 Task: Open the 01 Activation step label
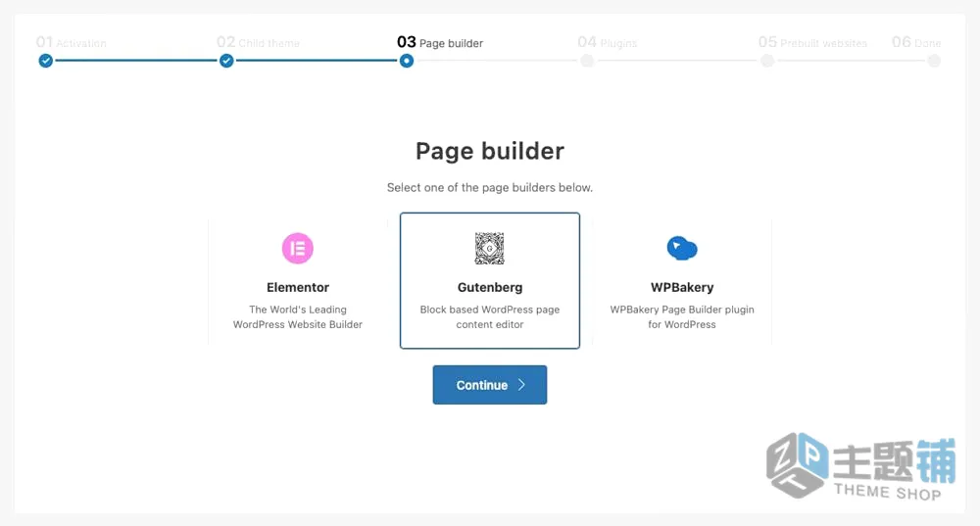72,42
